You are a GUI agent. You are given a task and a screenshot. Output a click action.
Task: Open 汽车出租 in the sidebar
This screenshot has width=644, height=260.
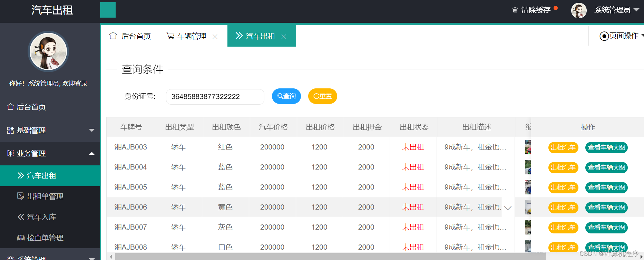pyautogui.click(x=50, y=176)
